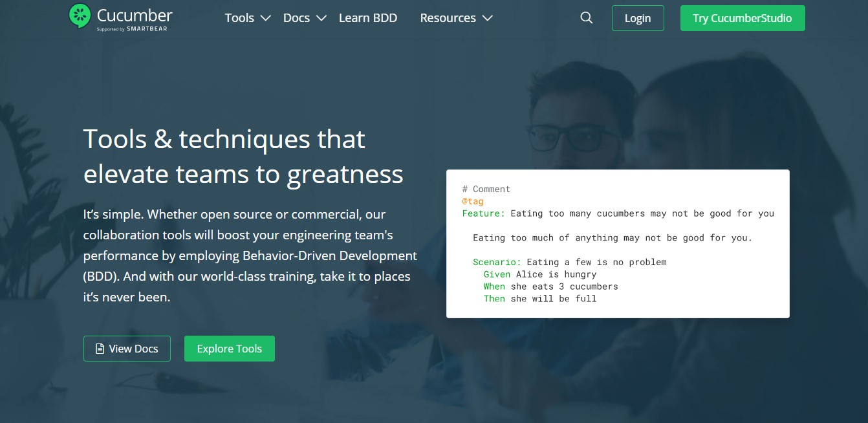
Task: Expand the Resources dropdown chevron
Action: click(488, 18)
